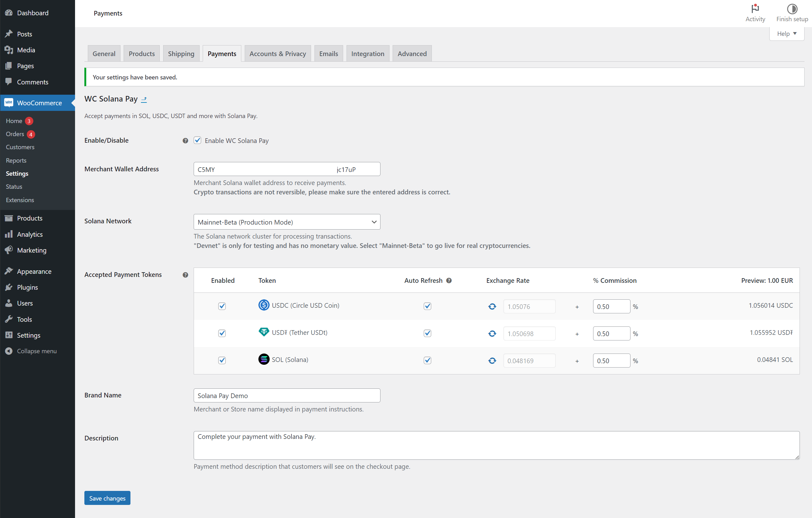This screenshot has height=518, width=812.
Task: Click the '1.056014 USDC' preview value
Action: (x=771, y=305)
